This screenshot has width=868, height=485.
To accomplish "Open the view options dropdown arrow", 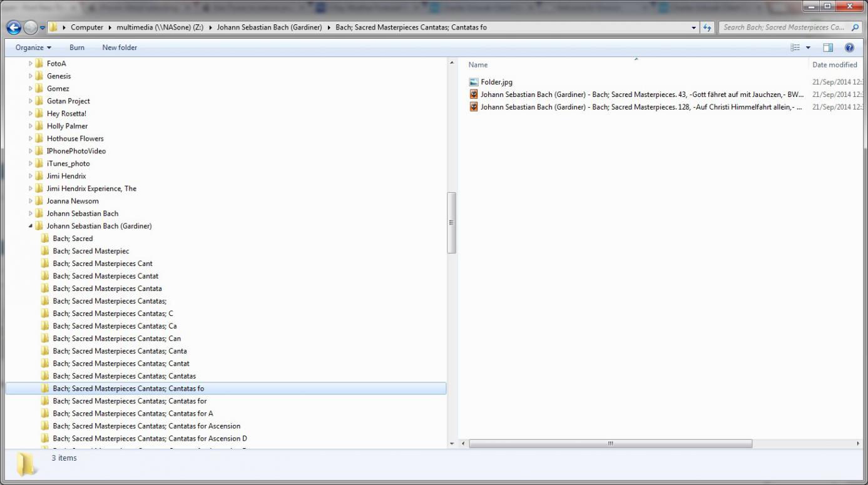I will pos(808,48).
